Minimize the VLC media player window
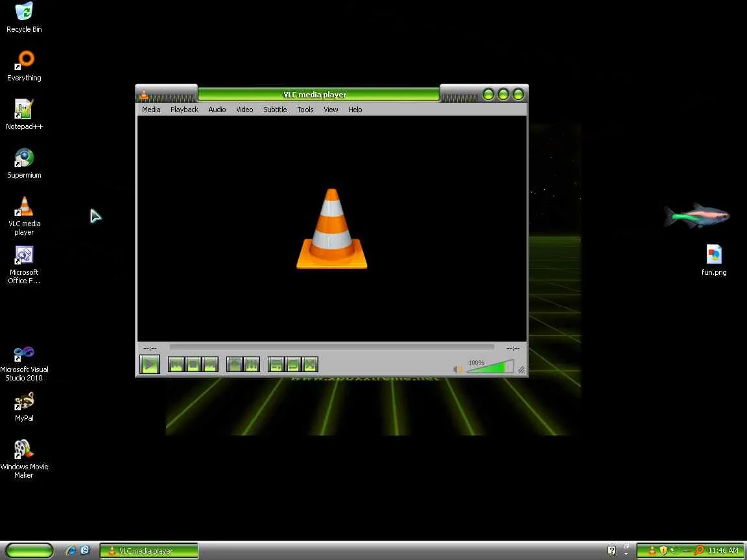The image size is (747, 560). [x=488, y=94]
